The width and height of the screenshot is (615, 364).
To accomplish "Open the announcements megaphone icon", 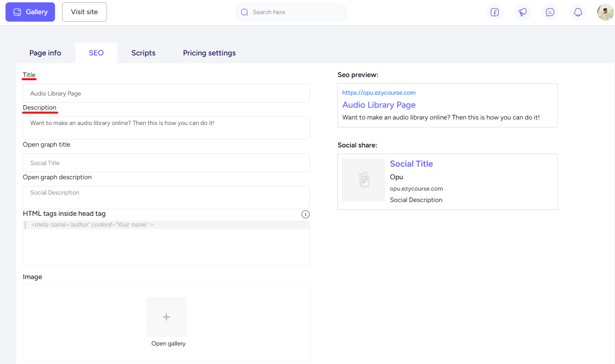I will 523,12.
